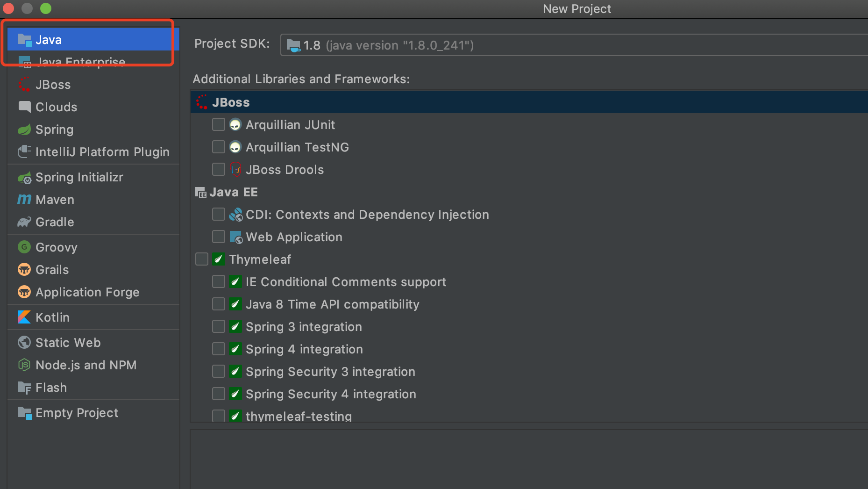
Task: Select IntelliJ Platform Plugin label
Action: point(102,152)
